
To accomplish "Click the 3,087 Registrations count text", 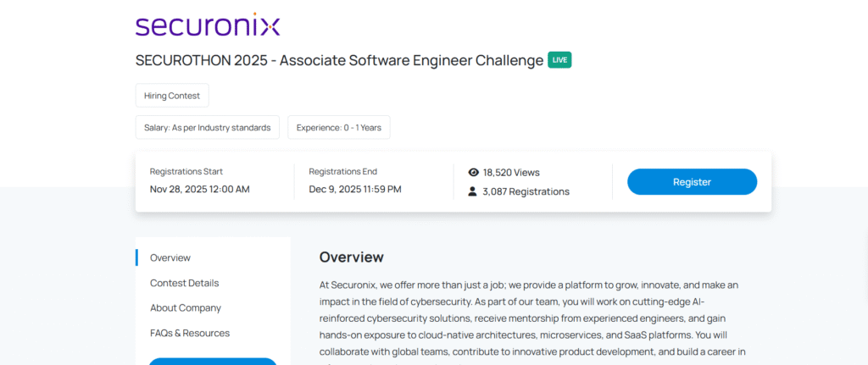I will click(526, 191).
